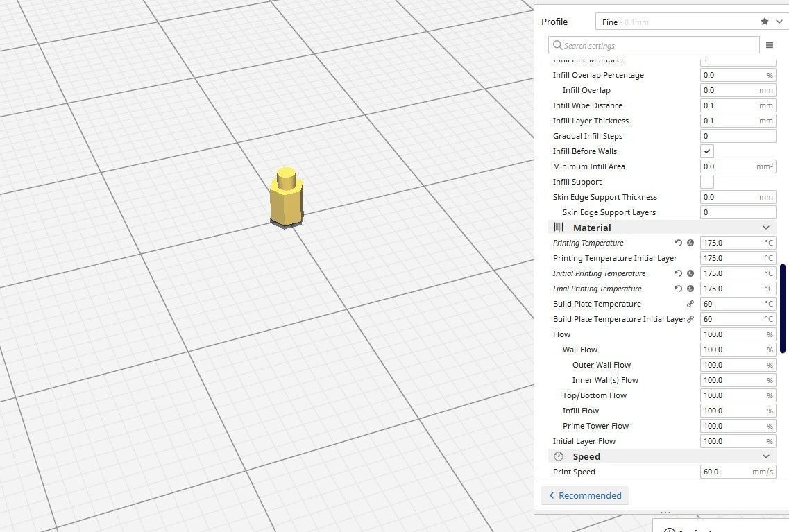
Task: Click the Printing Temperature label
Action: point(588,243)
